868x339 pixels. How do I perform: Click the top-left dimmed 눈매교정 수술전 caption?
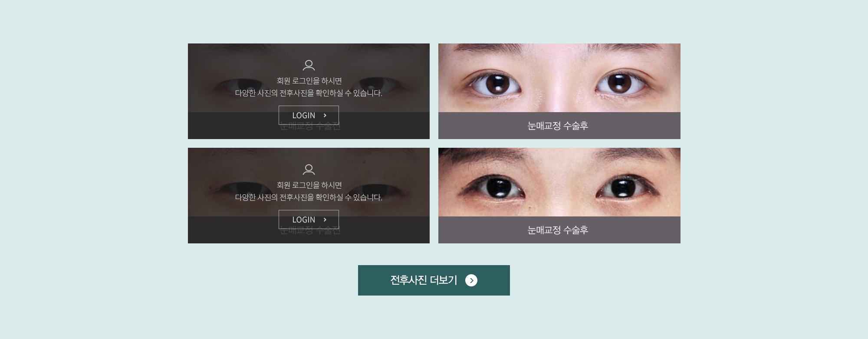tap(309, 126)
